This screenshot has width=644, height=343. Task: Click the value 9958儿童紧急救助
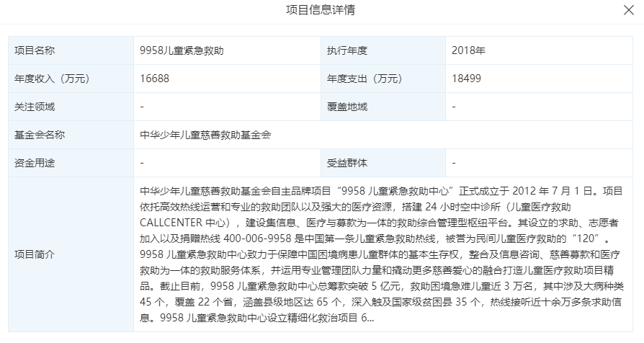coord(182,50)
